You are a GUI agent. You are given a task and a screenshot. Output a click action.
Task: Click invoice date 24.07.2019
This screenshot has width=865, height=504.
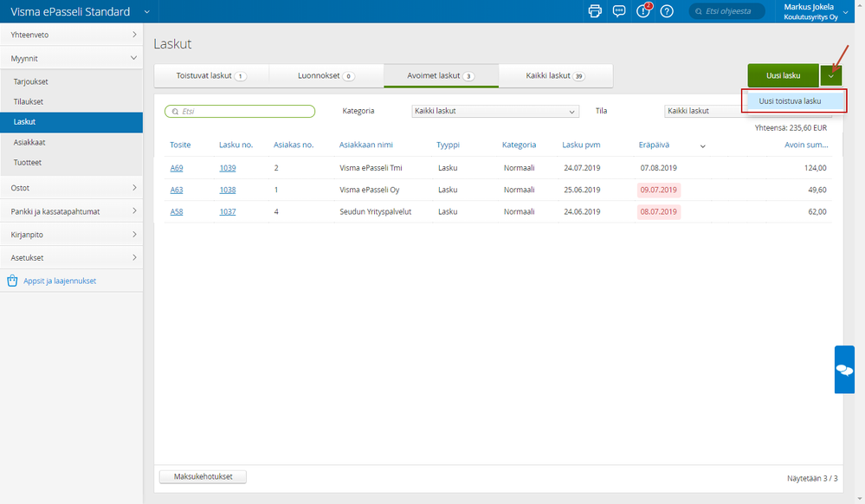point(582,168)
